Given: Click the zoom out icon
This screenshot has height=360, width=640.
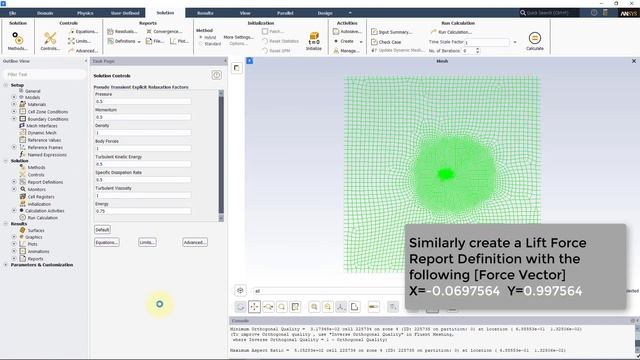Looking at the screenshot, I should point(328,307).
